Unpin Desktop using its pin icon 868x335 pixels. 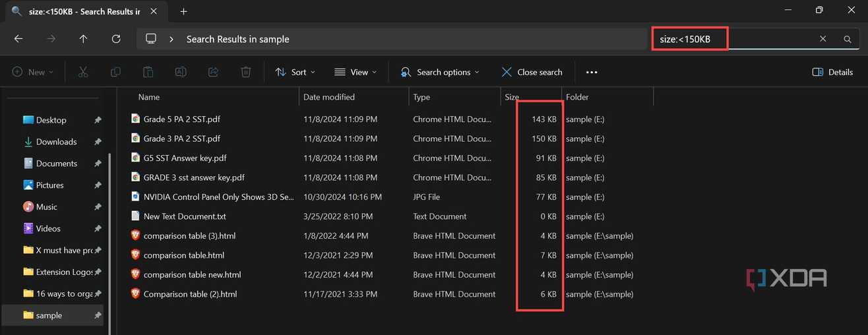98,120
